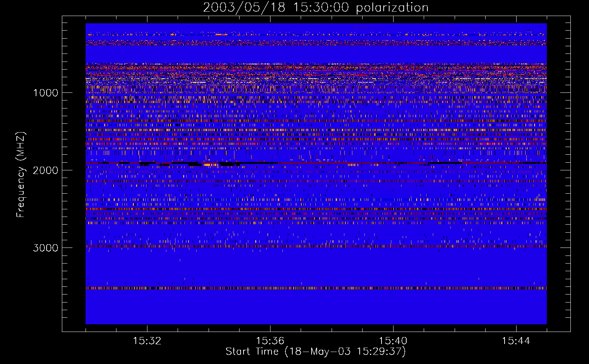Select the 'Frequency (MHZ)' axis label
The width and height of the screenshot is (589, 364).
coord(20,175)
